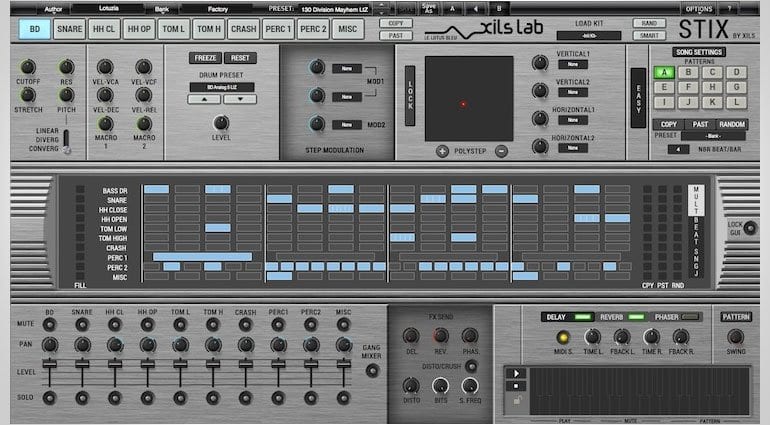Click the DISTO knob
This screenshot has height=425, width=770.
pos(411,386)
